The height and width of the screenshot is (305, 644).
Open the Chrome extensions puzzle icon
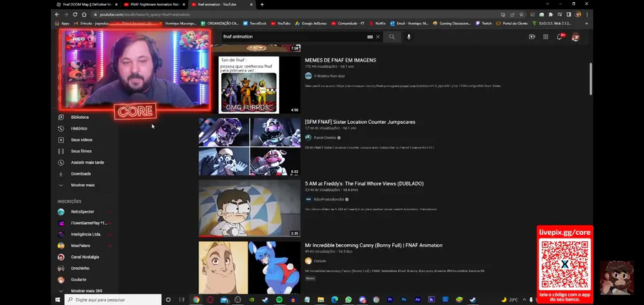point(551,14)
